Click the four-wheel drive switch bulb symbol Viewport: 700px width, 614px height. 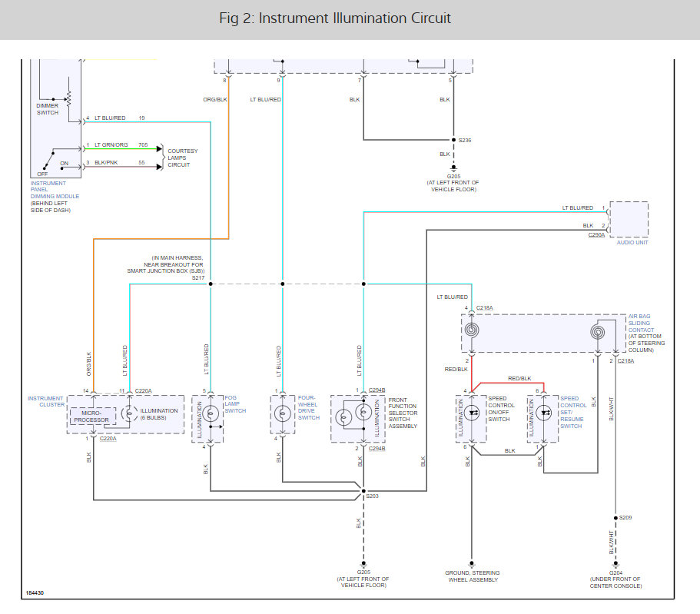pos(283,414)
